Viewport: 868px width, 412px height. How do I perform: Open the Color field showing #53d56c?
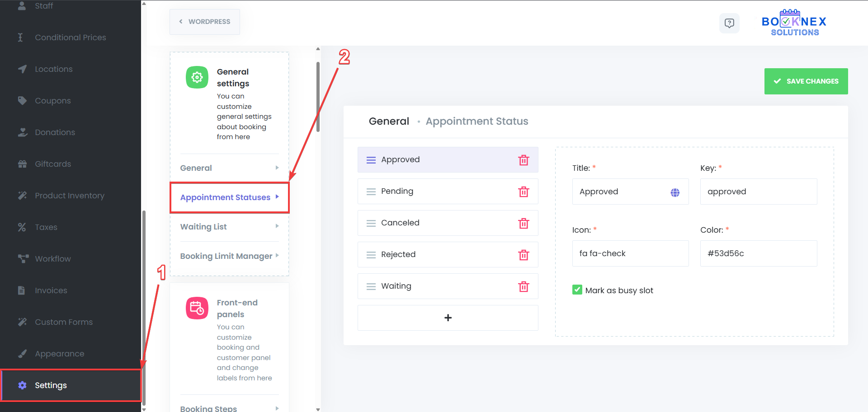pos(758,253)
